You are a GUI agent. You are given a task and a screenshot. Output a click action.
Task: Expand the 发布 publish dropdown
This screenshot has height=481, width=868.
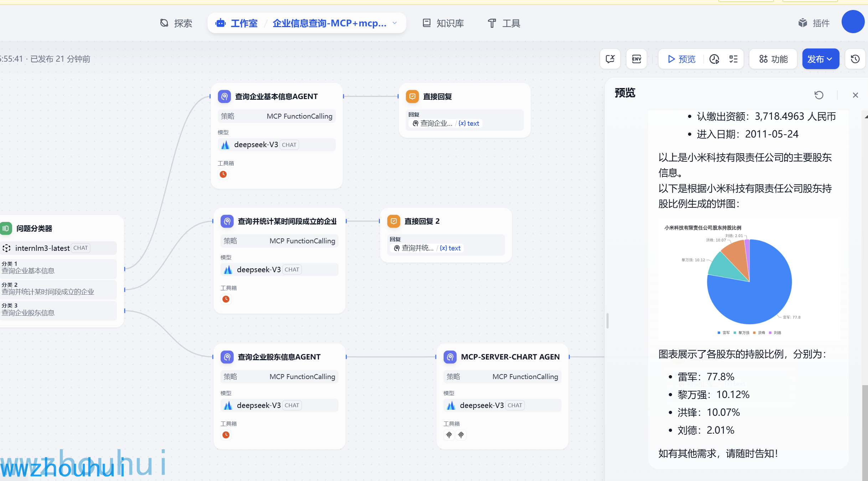(x=820, y=59)
